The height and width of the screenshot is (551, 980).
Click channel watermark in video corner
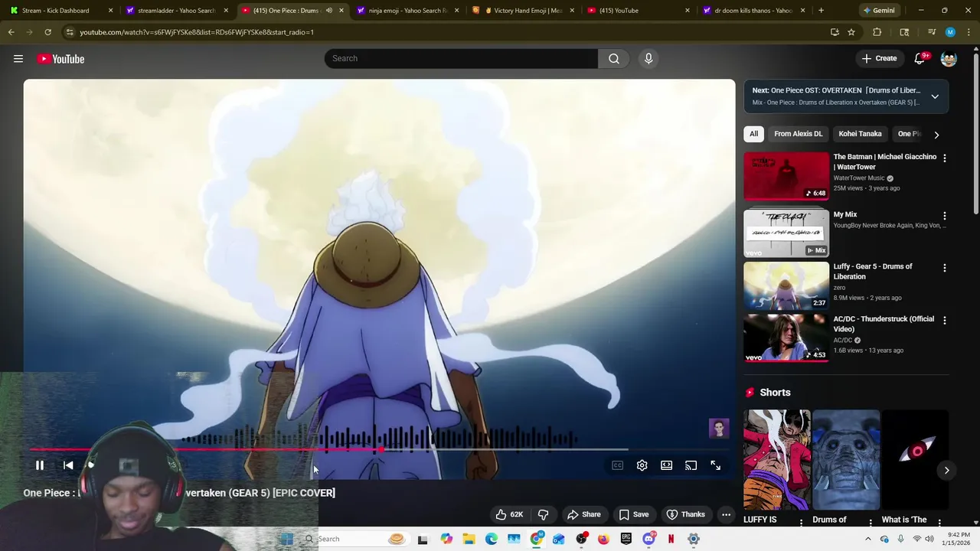719,429
